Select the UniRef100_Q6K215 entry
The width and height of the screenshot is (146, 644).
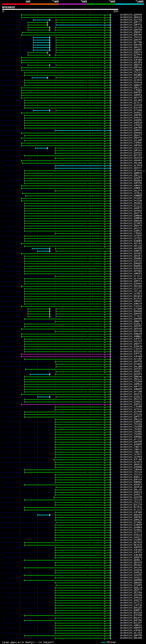coord(131,48)
